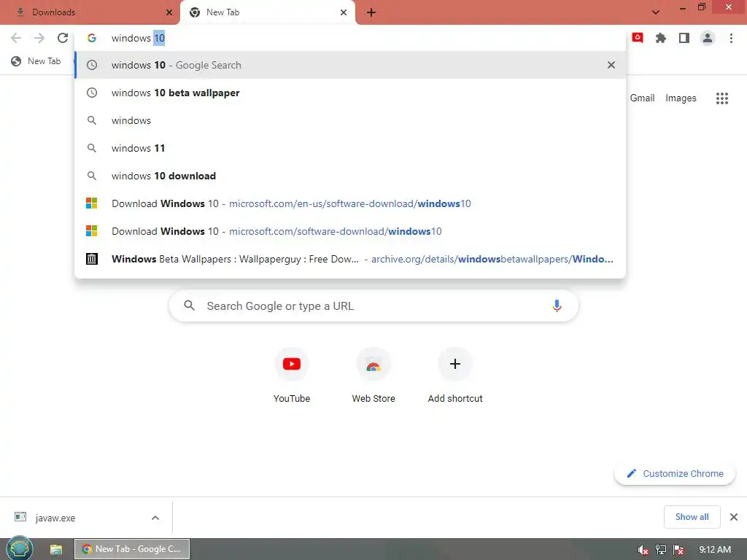Open microsoft.com/en-us Download Windows 10 suggestion
The height and width of the screenshot is (560, 747).
pos(350,203)
